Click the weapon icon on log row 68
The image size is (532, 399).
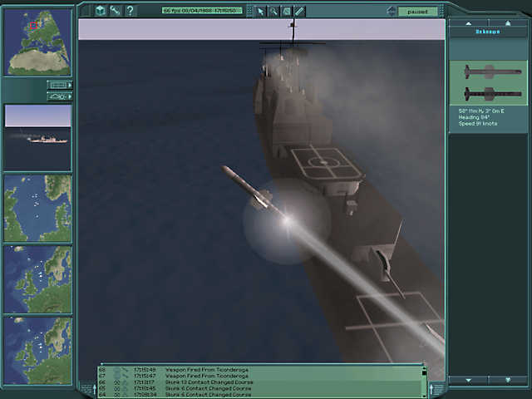tap(126, 369)
